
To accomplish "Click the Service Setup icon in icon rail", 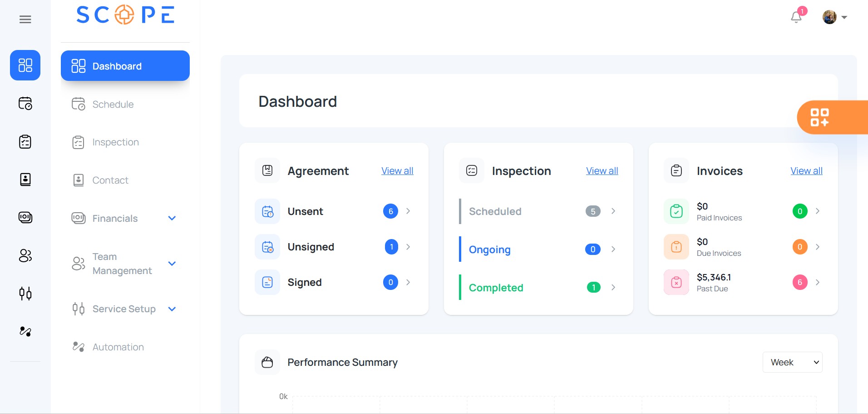I will coord(25,294).
